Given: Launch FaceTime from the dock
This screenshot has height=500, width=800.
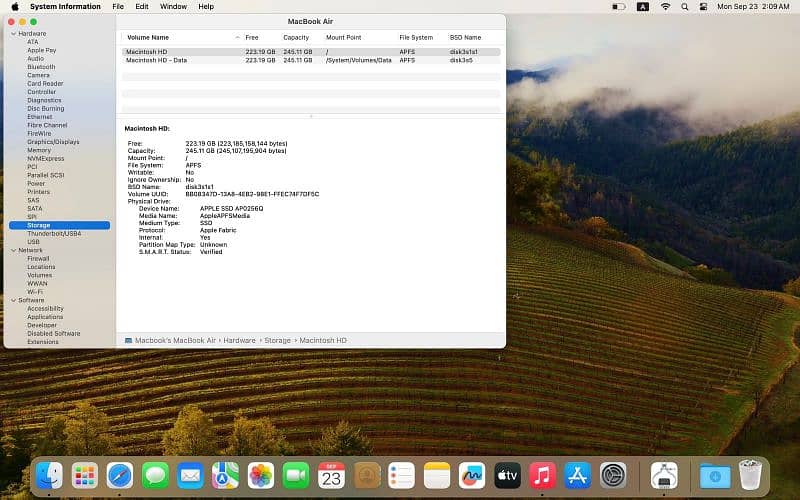Looking at the screenshot, I should coord(296,476).
